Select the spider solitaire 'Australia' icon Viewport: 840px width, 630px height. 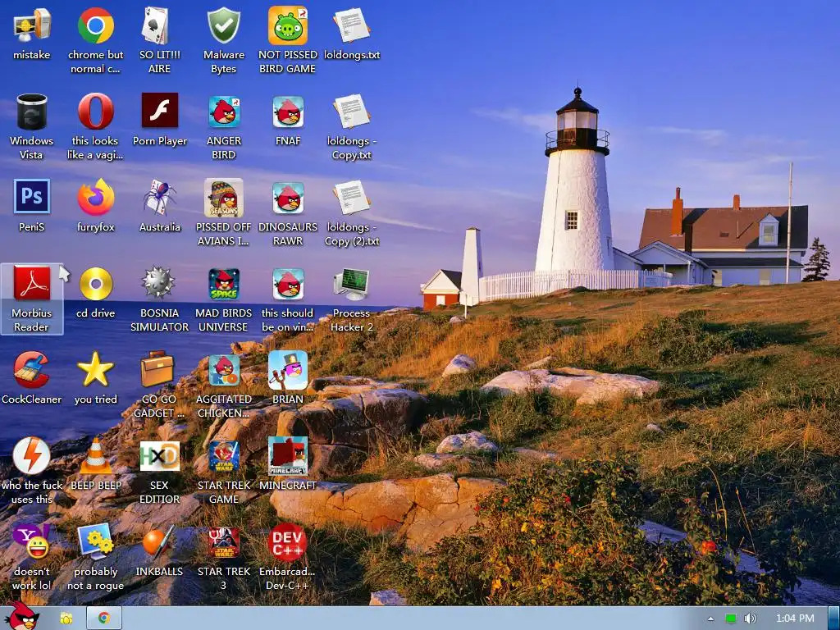[159, 197]
